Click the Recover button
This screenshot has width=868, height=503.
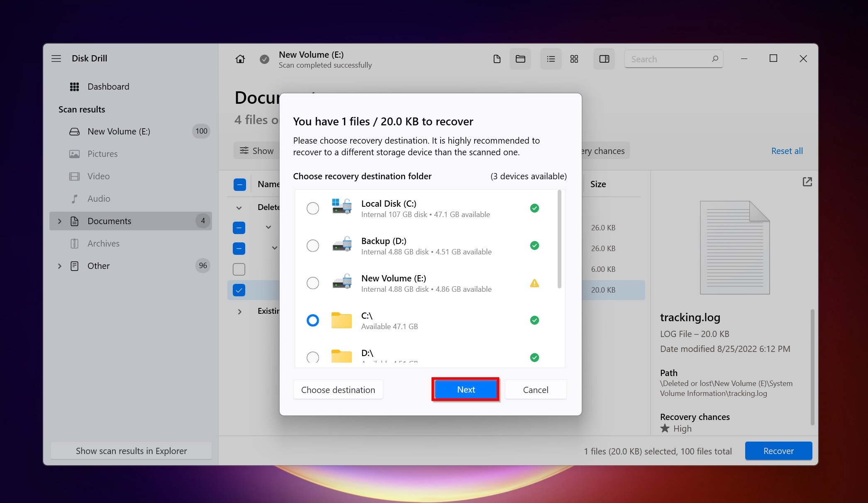778,451
